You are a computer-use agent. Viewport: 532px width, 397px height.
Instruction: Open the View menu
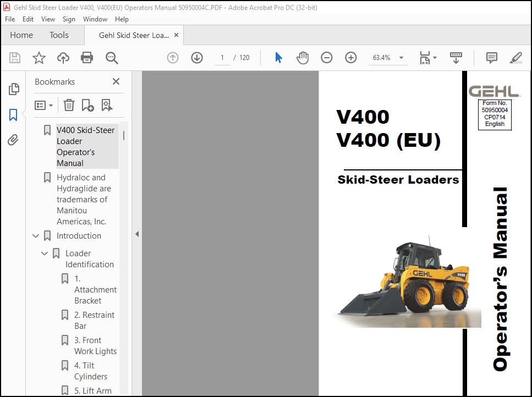[48, 19]
